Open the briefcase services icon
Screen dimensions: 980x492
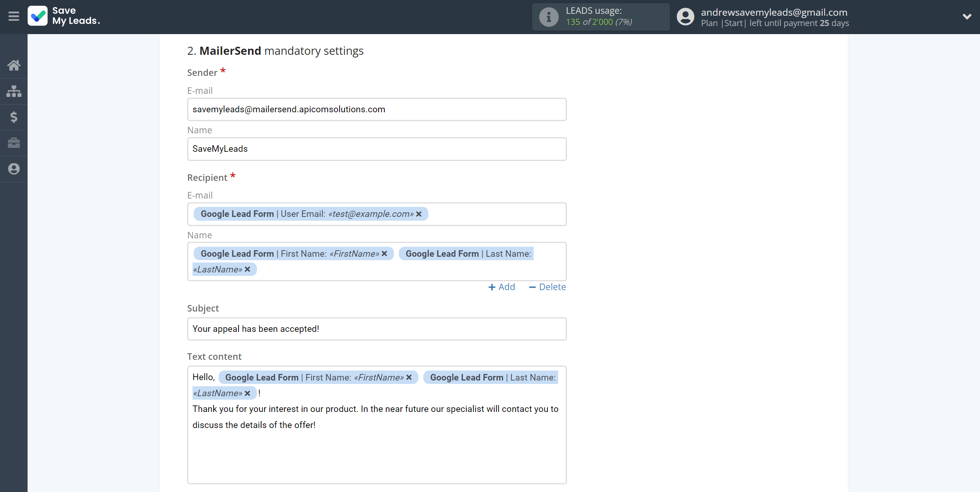coord(14,143)
